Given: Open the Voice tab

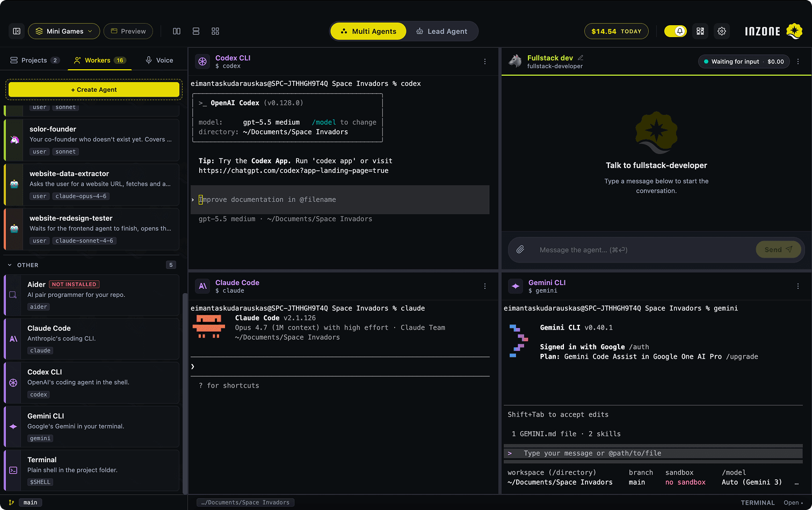Looking at the screenshot, I should coord(160,60).
